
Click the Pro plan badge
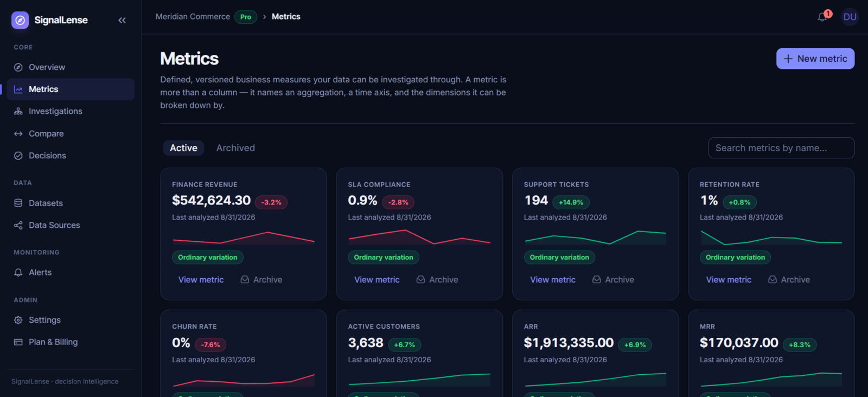(x=246, y=17)
